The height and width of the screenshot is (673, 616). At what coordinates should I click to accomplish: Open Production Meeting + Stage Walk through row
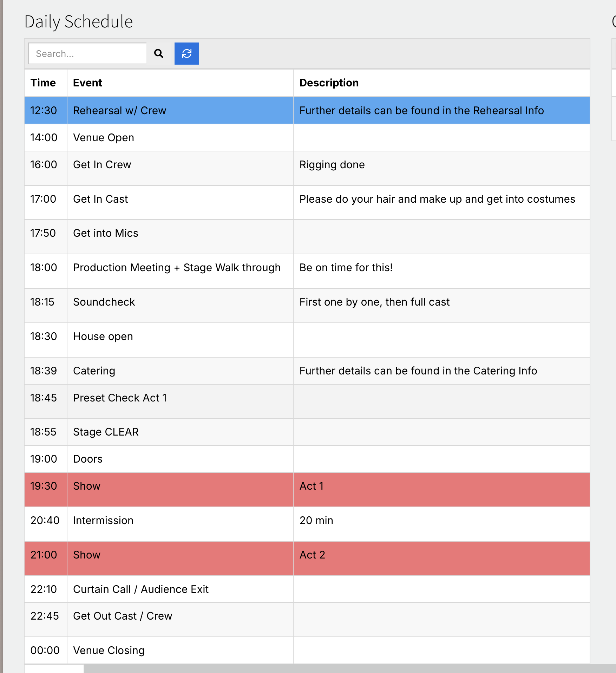pyautogui.click(x=307, y=271)
